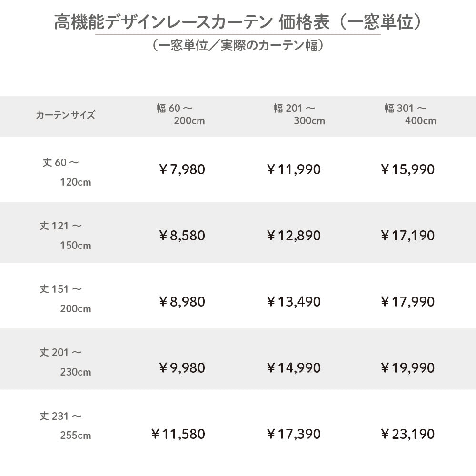Click the 丈 201~230cm row label
Viewport: 476px width, 476px height.
click(65, 362)
